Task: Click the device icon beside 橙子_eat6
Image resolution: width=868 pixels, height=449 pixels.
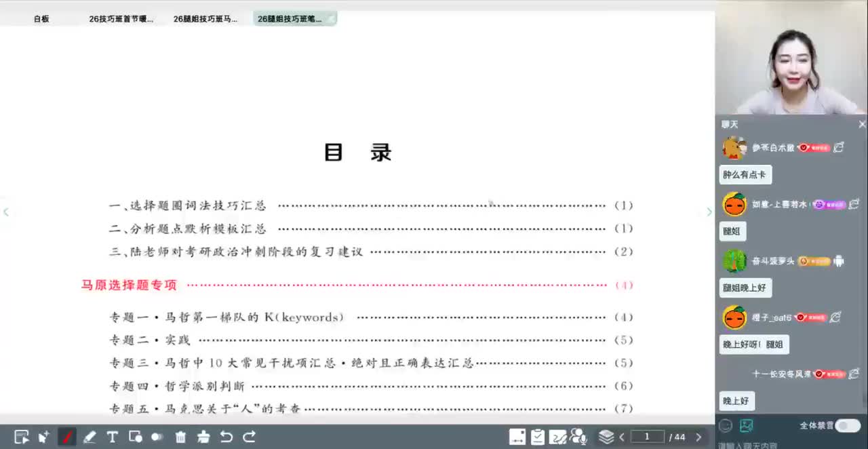Action: point(835,317)
